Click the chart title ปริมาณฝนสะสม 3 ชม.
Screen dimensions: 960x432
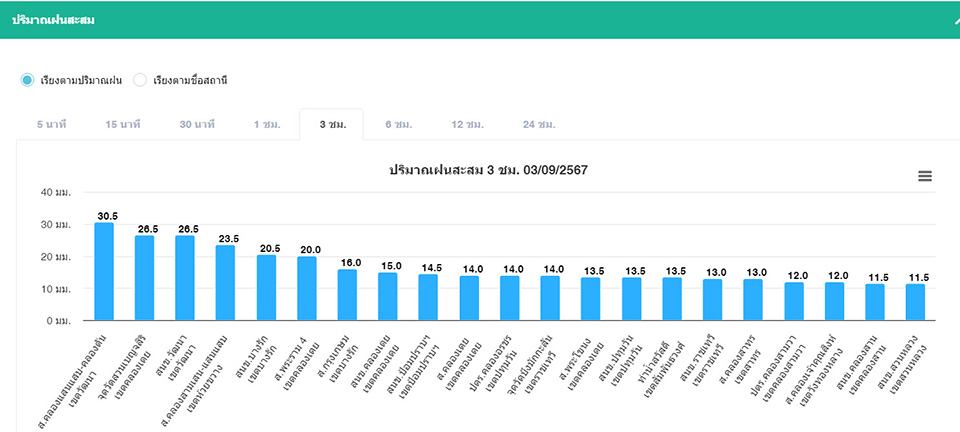[488, 170]
